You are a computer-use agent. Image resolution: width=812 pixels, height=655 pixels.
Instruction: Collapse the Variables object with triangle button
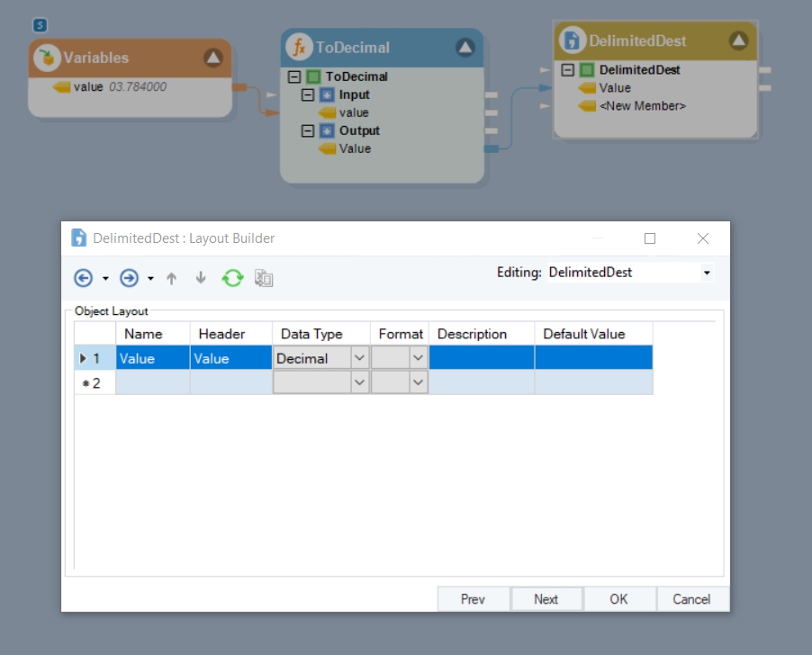tap(212, 58)
